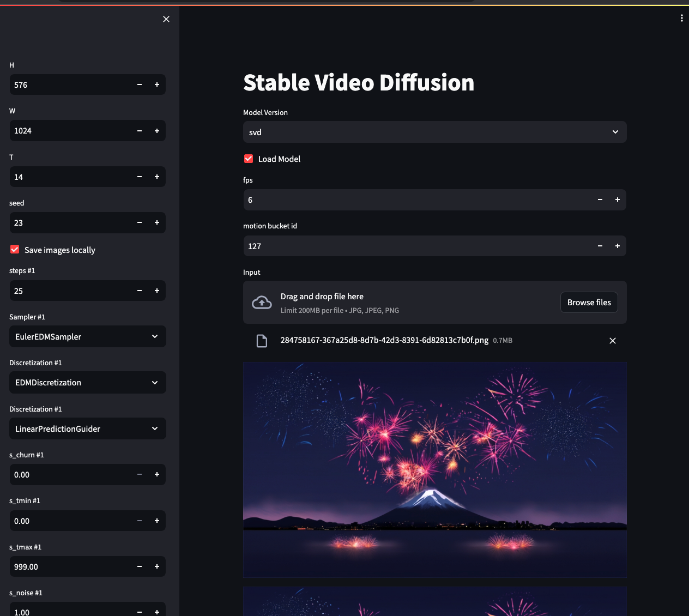Decrement s_tmax #1 with its minus stepper
Screen dimensions: 689x616
click(139, 566)
